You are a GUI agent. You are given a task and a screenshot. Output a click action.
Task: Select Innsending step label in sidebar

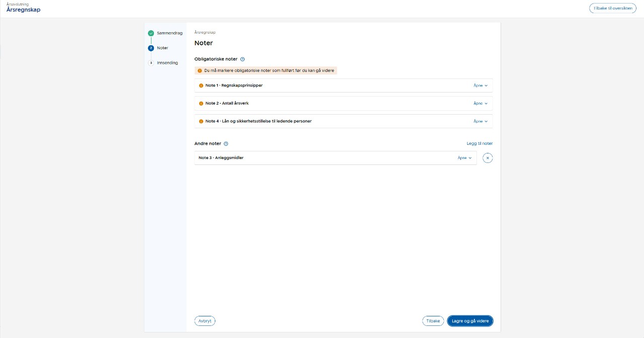pyautogui.click(x=167, y=63)
